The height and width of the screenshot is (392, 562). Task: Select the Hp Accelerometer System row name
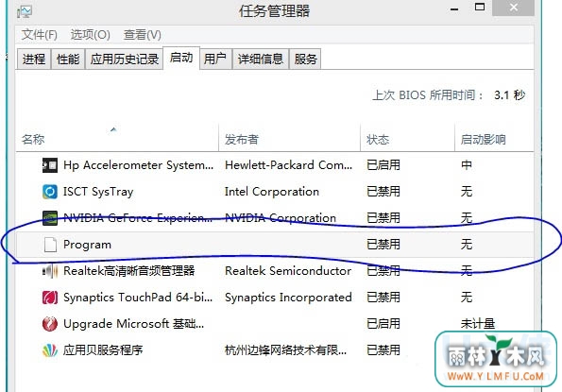[x=138, y=165]
